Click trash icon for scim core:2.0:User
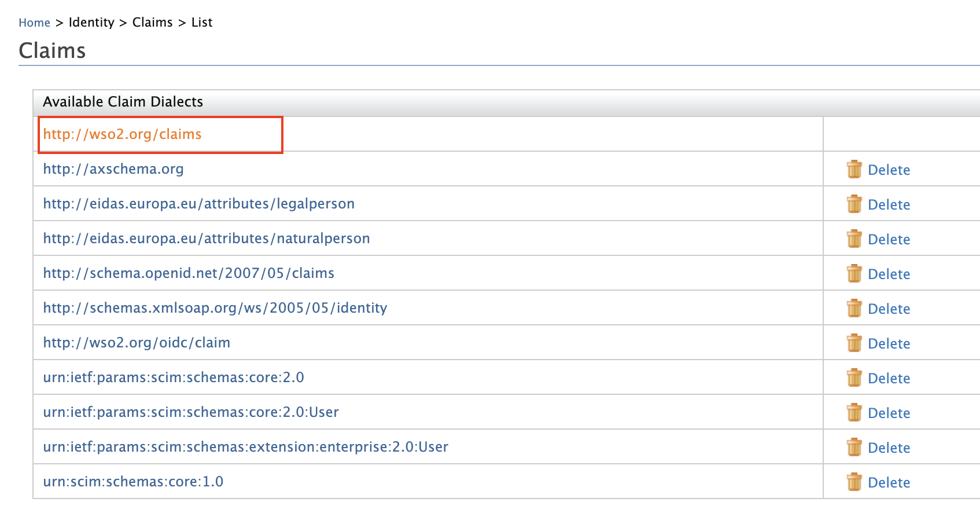 pyautogui.click(x=854, y=412)
